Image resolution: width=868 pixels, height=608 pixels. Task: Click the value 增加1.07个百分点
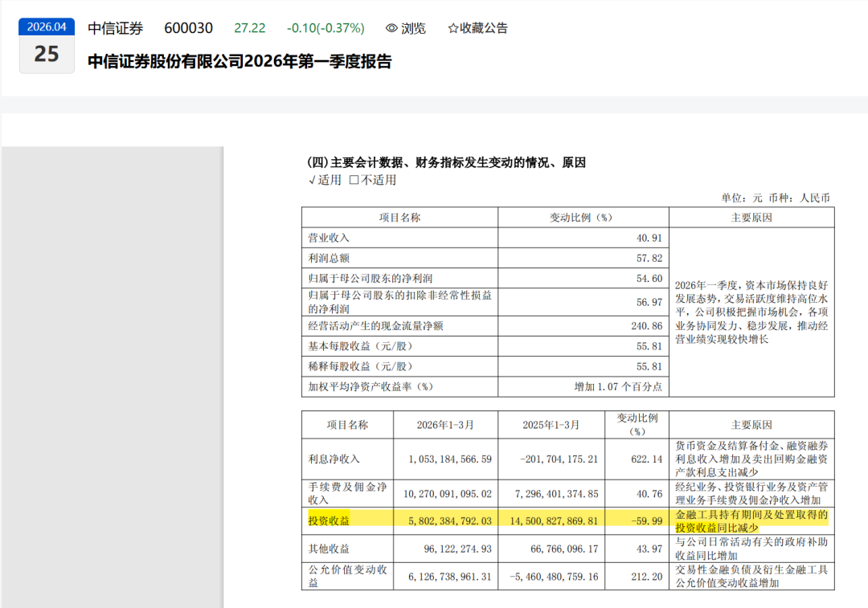[618, 387]
